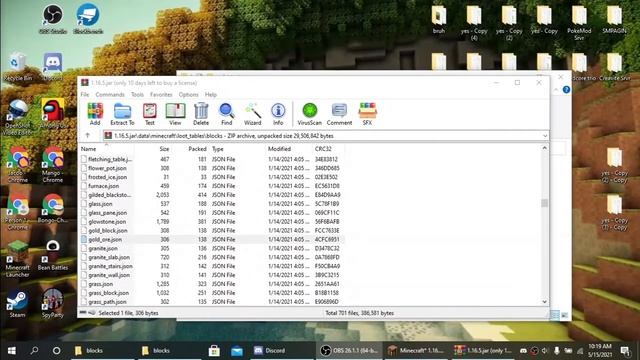Screen dimensions: 640x360
Task: Select granite_slab.json file row
Action: pyautogui.click(x=211, y=257)
